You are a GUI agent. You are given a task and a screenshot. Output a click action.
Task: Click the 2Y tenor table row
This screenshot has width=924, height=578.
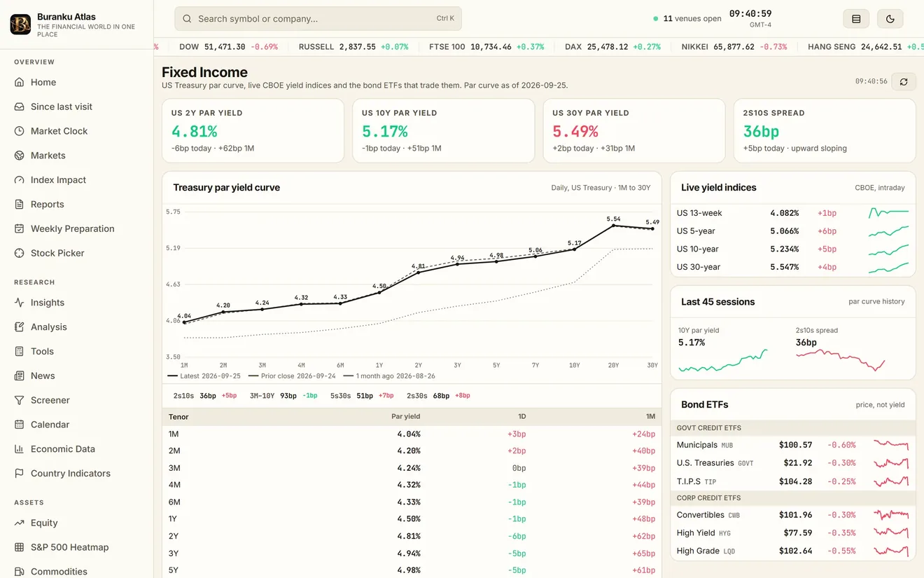[x=412, y=536]
